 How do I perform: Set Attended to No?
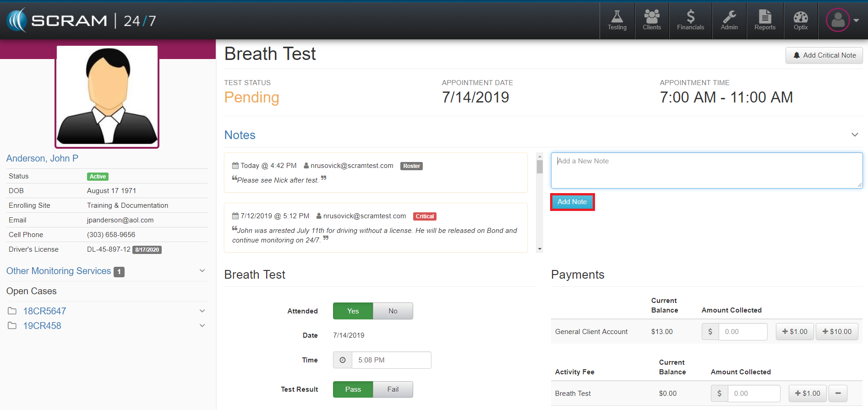click(x=393, y=311)
